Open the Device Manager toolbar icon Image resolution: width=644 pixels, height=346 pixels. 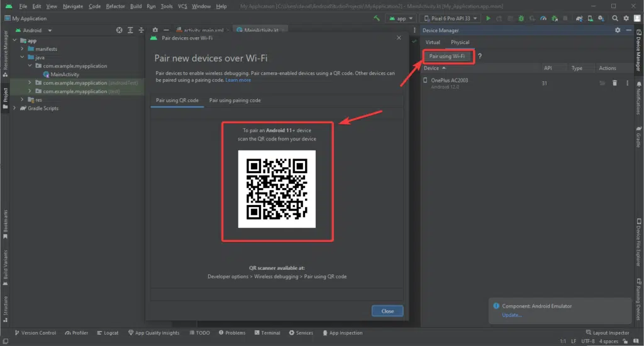(590, 18)
